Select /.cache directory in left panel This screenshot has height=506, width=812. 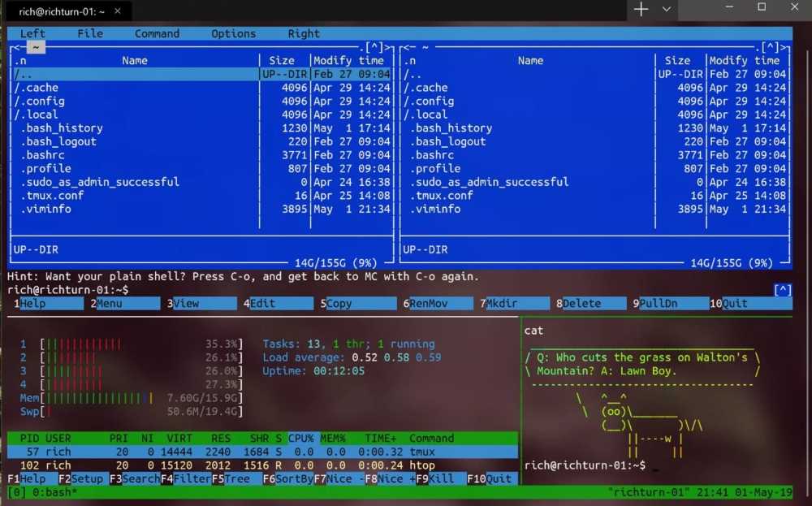point(202,88)
